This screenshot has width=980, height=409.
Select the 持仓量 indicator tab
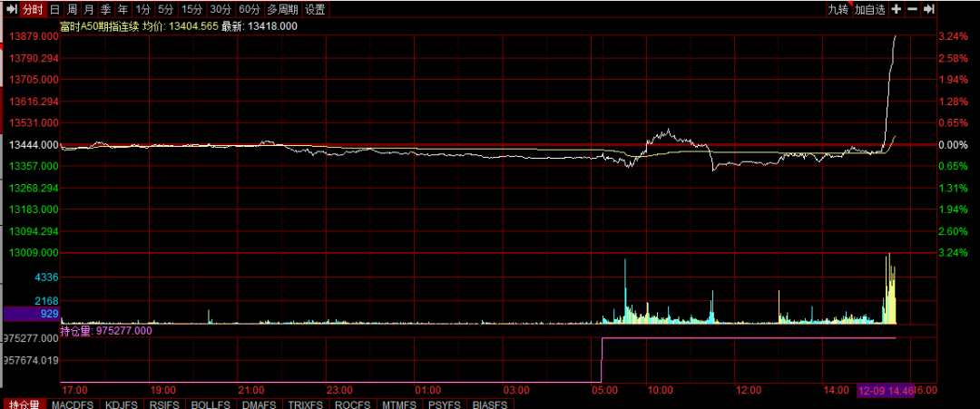pos(24,404)
